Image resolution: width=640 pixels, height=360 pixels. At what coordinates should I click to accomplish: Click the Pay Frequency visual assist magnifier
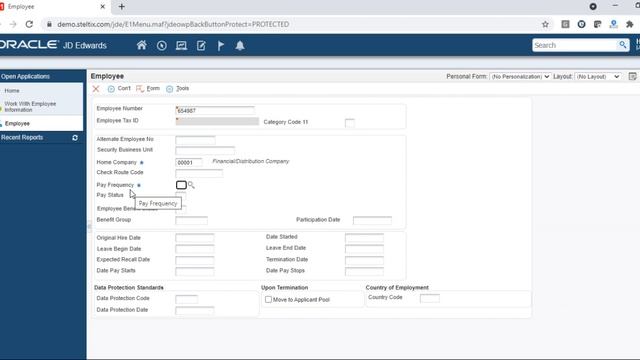pyautogui.click(x=191, y=185)
